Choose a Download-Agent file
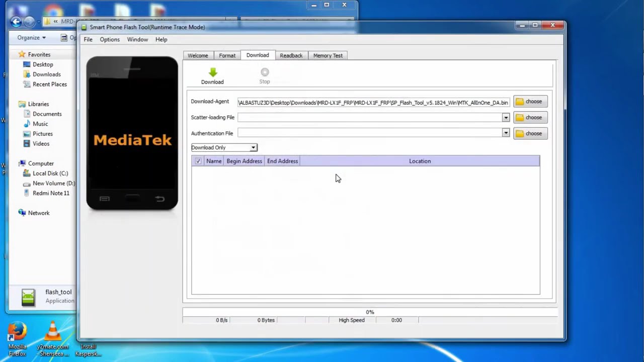 pyautogui.click(x=530, y=102)
